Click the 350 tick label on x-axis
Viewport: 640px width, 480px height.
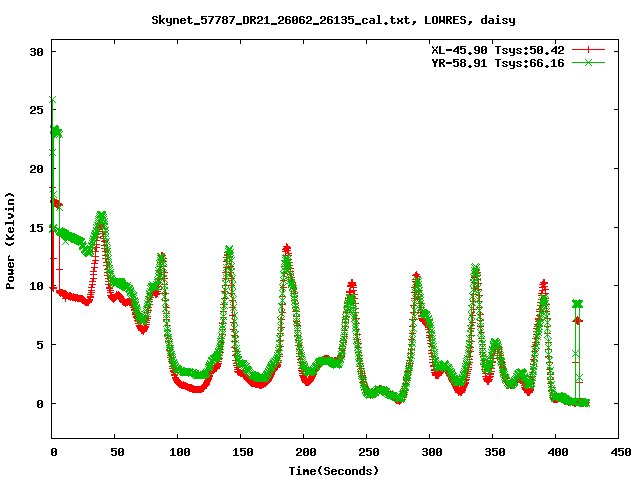[492, 452]
